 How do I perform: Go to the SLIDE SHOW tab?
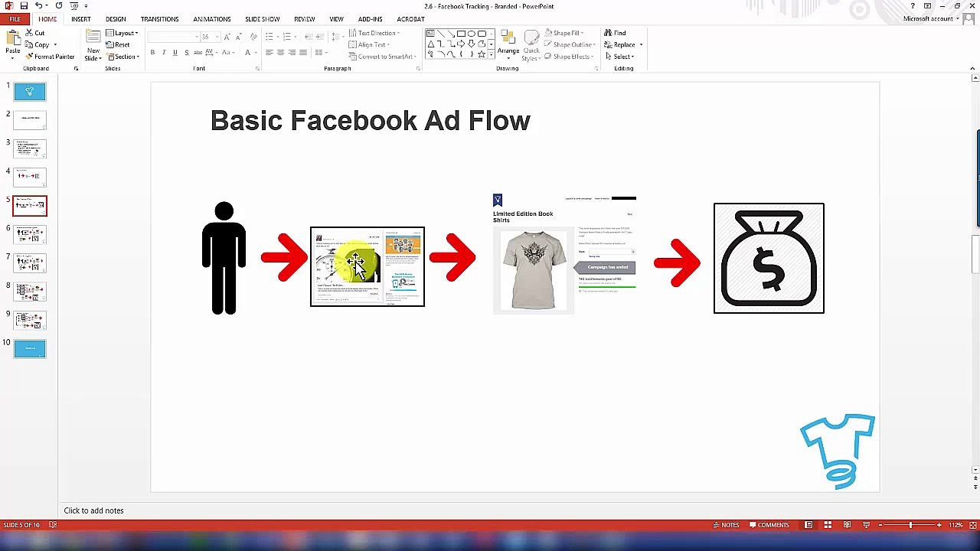pos(262,19)
